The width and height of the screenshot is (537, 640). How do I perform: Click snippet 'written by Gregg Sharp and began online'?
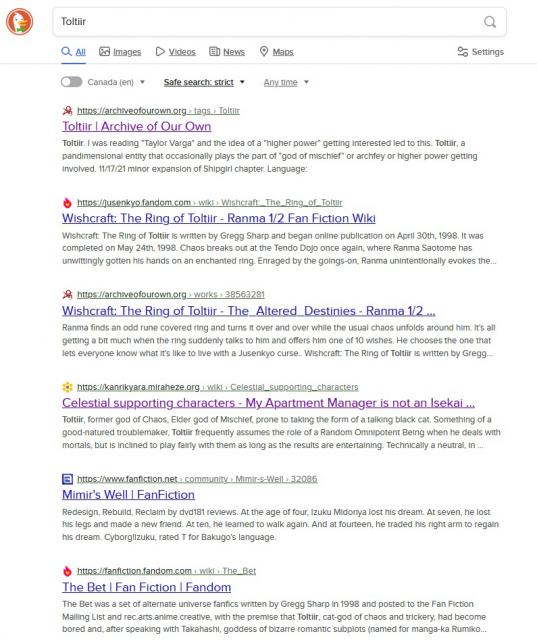click(279, 248)
